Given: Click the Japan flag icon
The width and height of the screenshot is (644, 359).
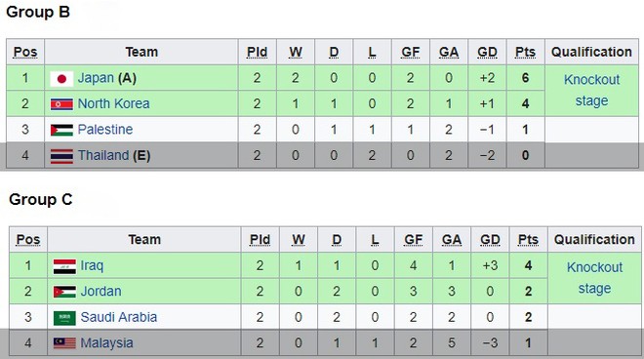Looking at the screenshot, I should [x=61, y=78].
